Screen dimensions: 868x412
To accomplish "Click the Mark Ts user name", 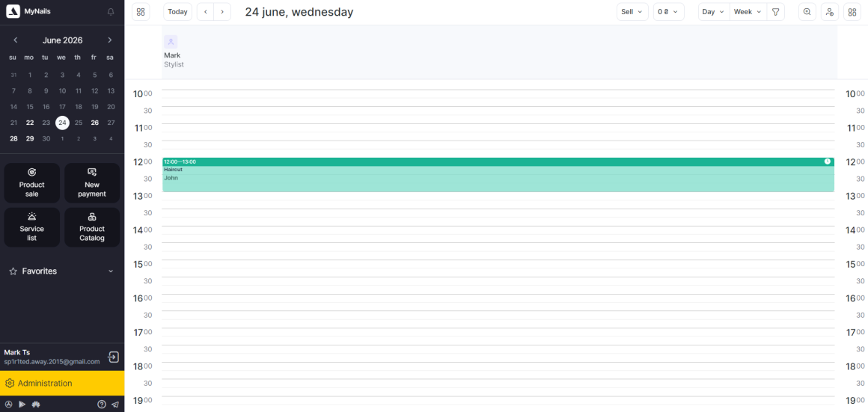I will pyautogui.click(x=17, y=352).
